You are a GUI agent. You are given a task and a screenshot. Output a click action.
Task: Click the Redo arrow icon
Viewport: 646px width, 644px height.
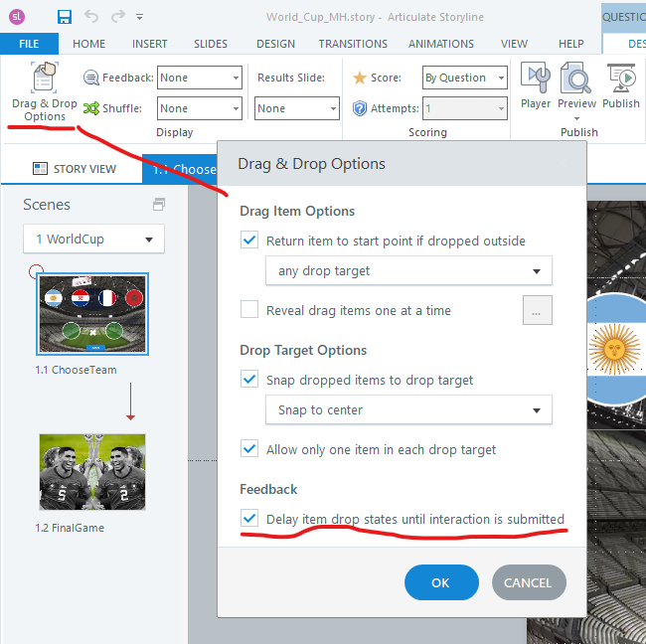point(119,17)
